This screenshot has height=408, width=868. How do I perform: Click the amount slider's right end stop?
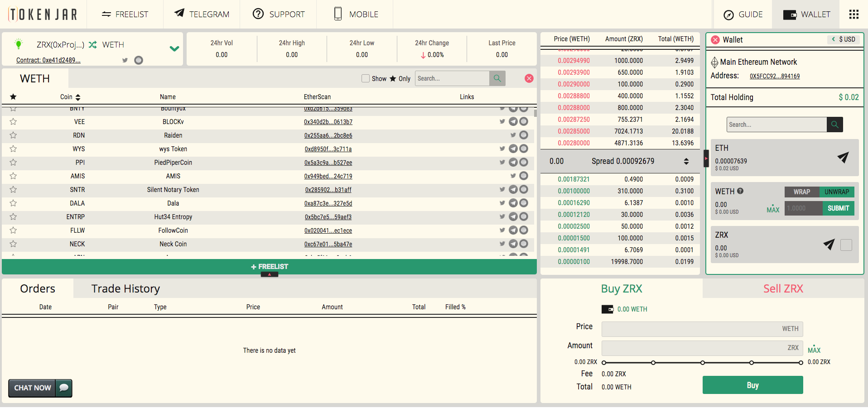800,363
